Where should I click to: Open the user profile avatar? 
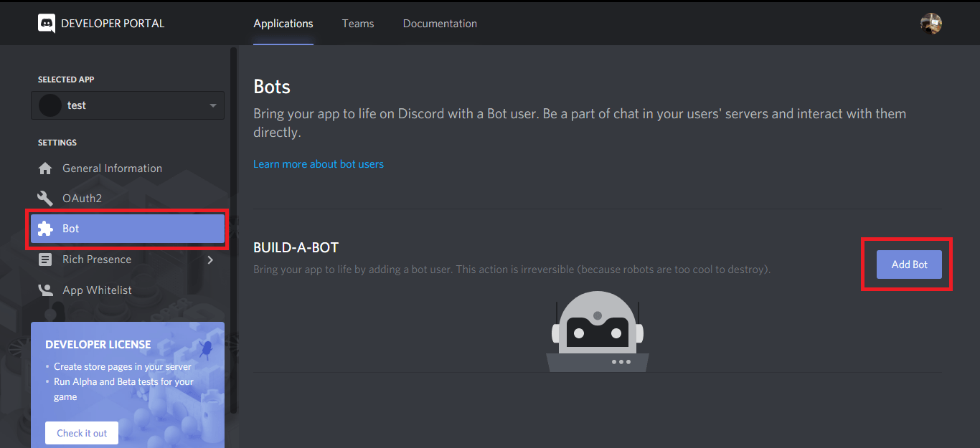pyautogui.click(x=931, y=23)
